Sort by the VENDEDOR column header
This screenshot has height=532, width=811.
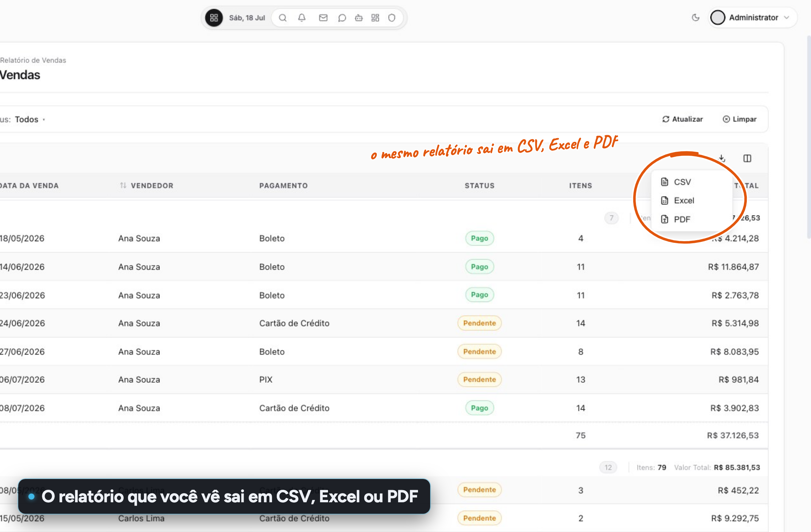[x=147, y=186]
